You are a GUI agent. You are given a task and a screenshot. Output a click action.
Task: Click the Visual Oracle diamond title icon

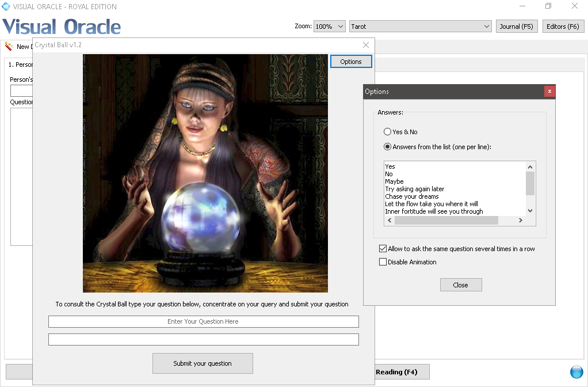point(6,6)
